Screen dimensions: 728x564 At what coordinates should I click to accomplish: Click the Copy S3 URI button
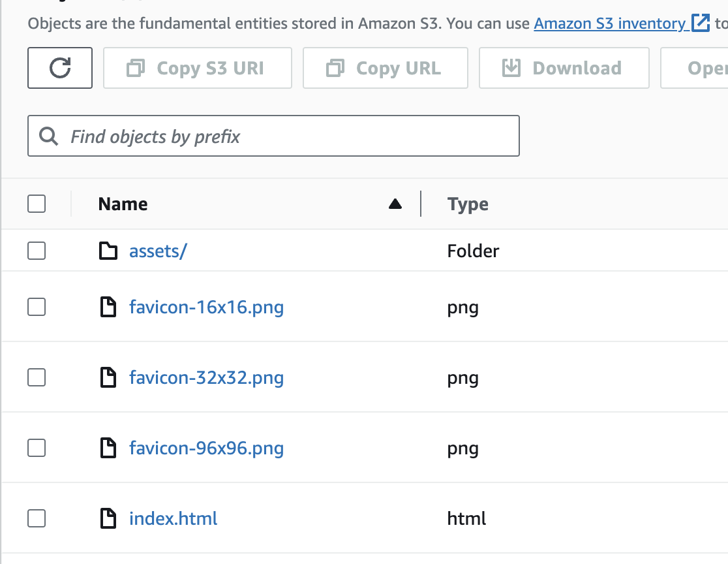coord(198,68)
